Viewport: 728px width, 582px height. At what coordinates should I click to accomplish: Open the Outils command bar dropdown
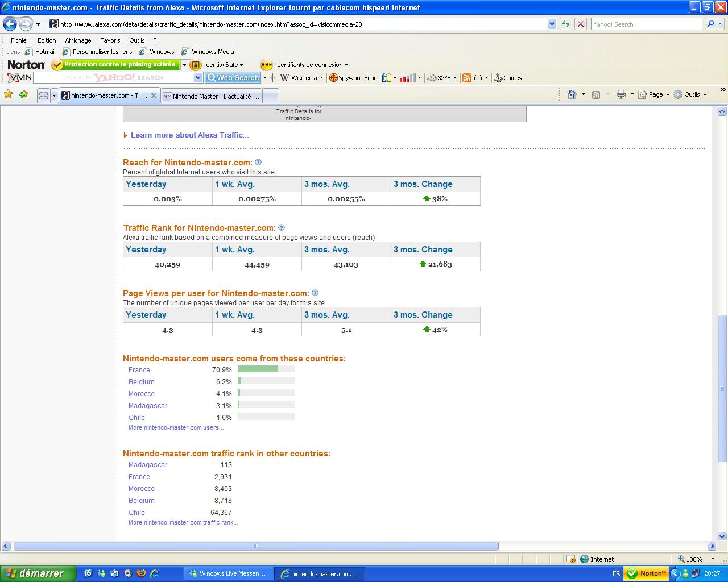click(x=705, y=94)
